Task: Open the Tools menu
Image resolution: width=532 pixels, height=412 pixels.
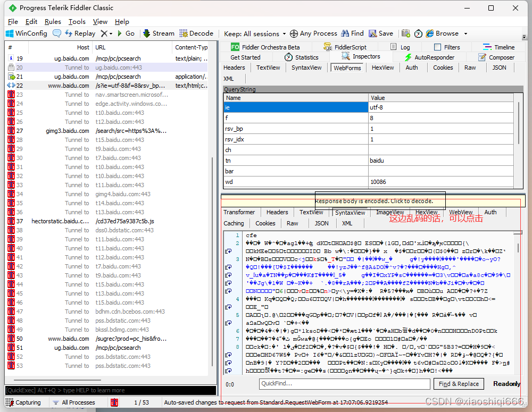Action: (77, 21)
